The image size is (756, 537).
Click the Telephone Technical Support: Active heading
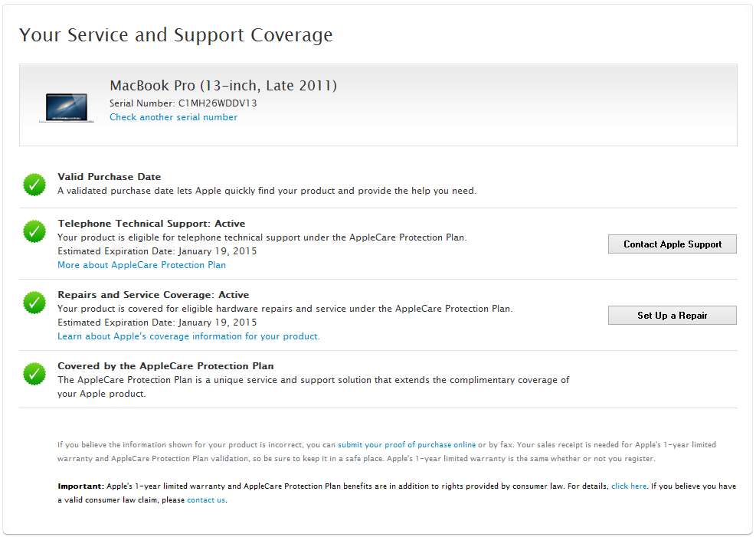point(152,224)
